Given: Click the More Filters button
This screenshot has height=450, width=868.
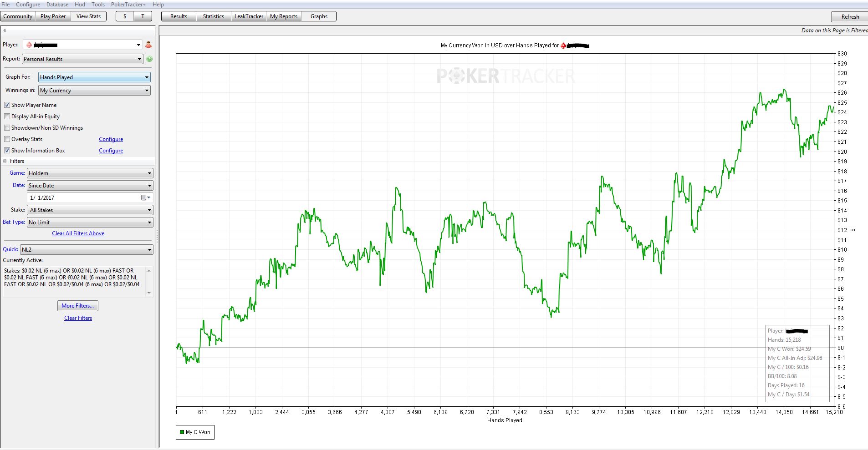Looking at the screenshot, I should coord(78,306).
